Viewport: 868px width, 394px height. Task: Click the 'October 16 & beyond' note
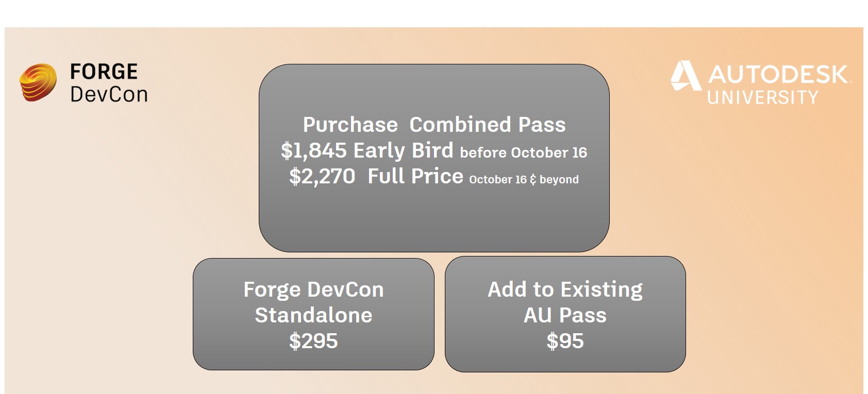coord(524,179)
